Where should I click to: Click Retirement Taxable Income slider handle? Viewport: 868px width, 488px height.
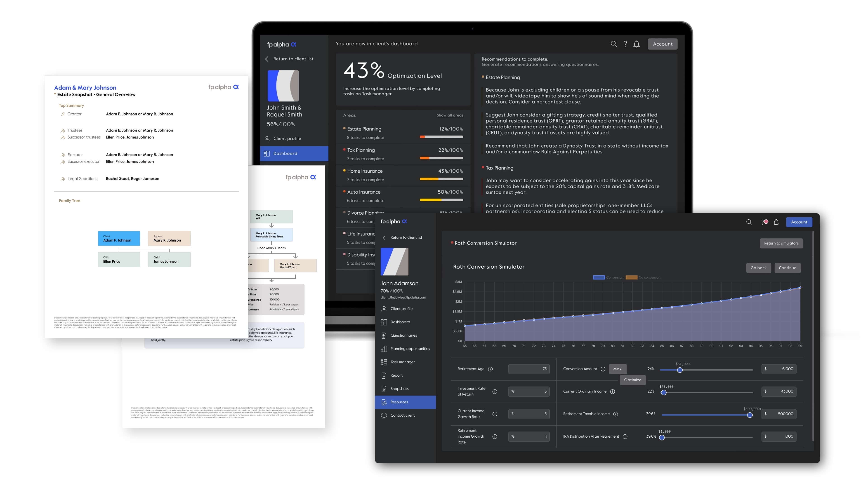(749, 415)
